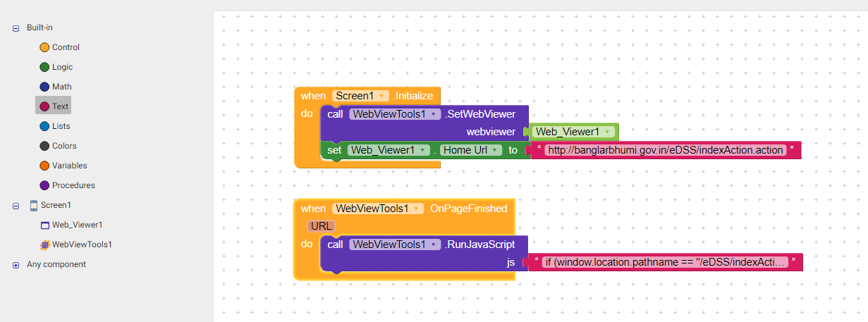Click the 'js' argument label
The width and height of the screenshot is (868, 322).
pos(511,262)
